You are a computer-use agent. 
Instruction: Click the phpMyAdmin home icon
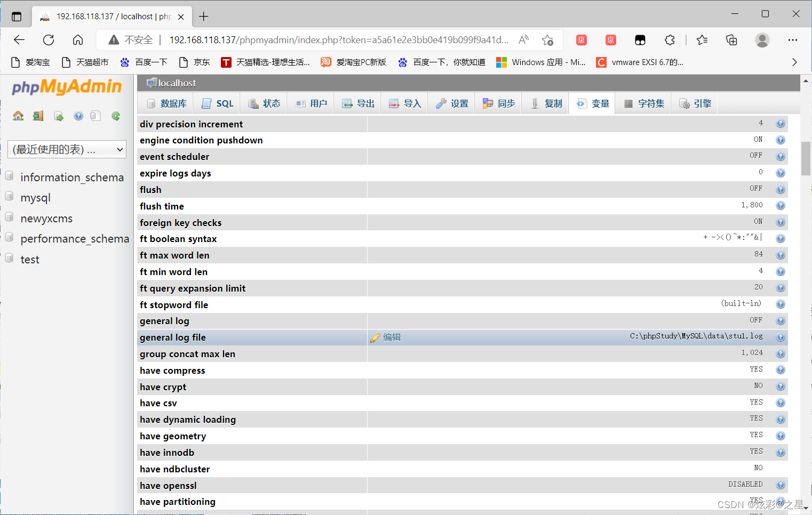coord(18,116)
